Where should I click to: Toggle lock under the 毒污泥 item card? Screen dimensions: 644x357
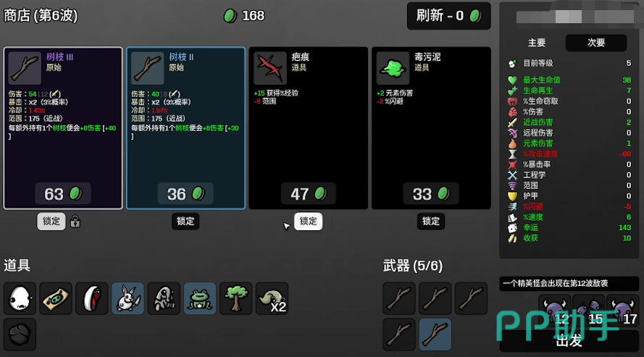[431, 221]
